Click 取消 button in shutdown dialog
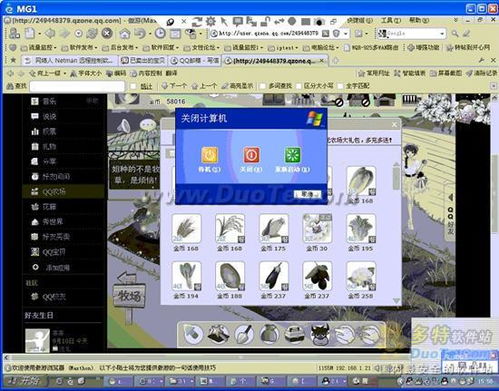Screen dimensions: 499x391 (307, 194)
